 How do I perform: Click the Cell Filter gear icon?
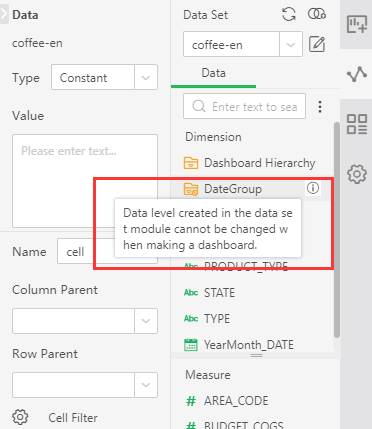(x=20, y=417)
